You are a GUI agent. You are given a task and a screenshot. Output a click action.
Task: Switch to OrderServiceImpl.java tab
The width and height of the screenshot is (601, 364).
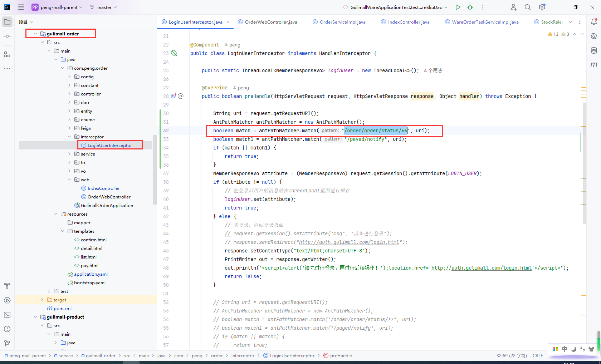point(339,22)
